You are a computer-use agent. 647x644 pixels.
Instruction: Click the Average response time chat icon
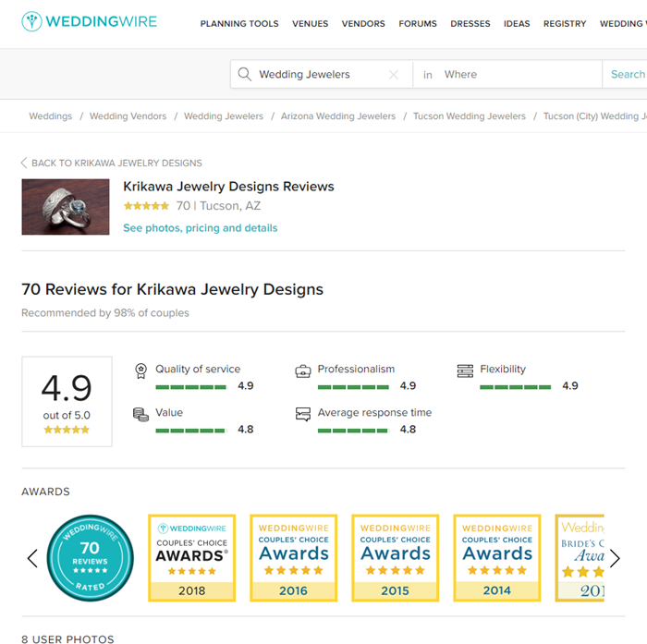(x=303, y=414)
